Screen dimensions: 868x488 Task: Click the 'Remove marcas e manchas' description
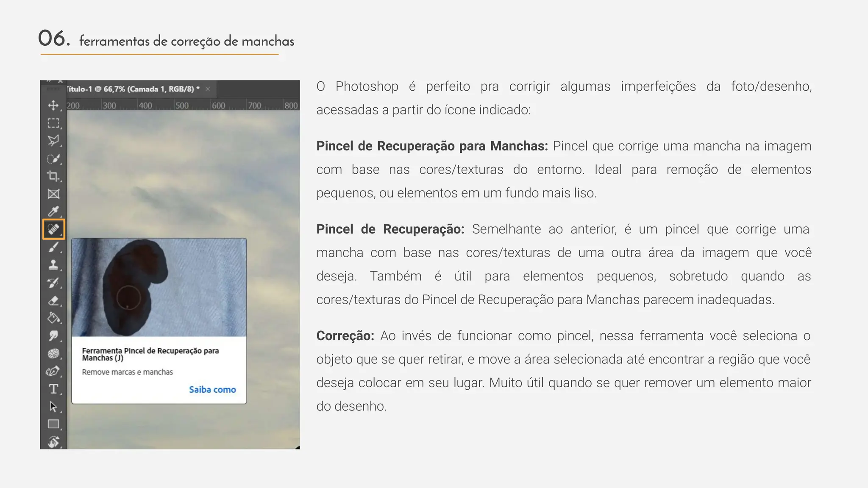(127, 372)
